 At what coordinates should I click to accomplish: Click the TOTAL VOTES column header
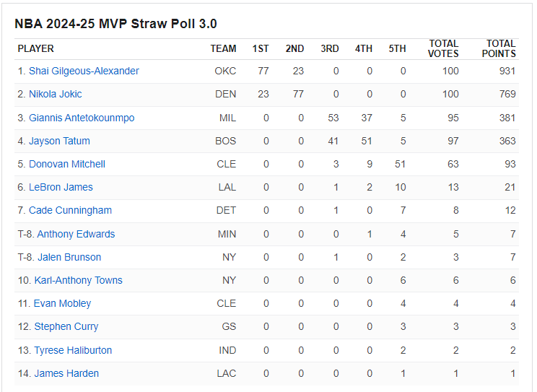443,48
